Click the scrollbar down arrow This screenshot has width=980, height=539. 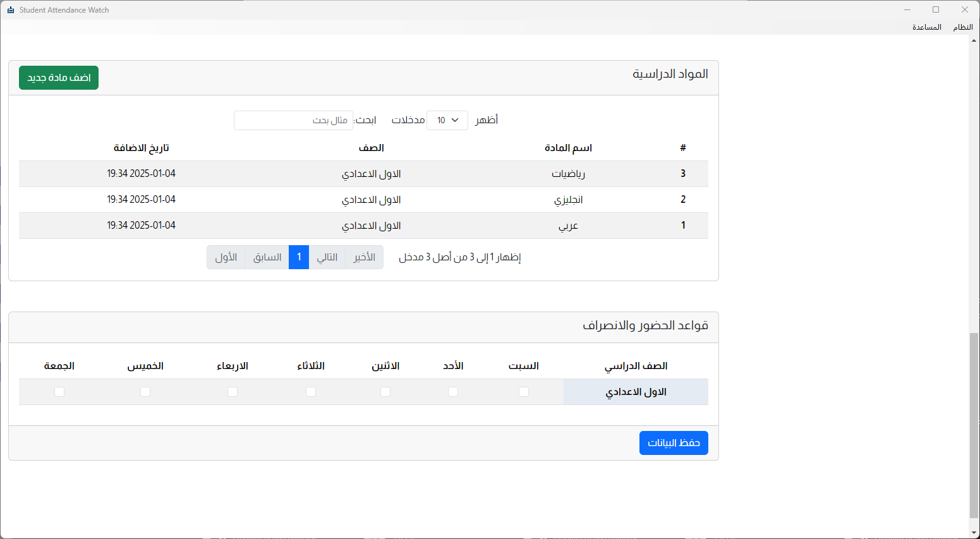click(x=974, y=533)
